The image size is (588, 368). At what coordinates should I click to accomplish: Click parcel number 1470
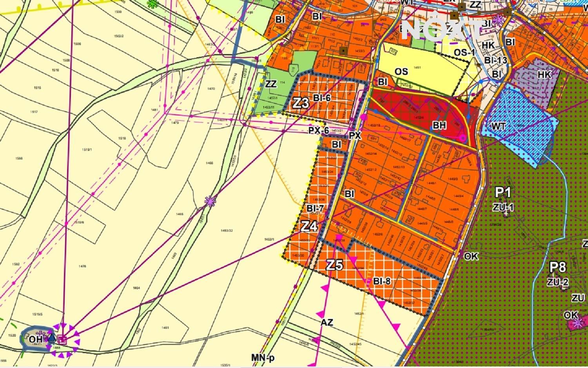click(x=211, y=89)
